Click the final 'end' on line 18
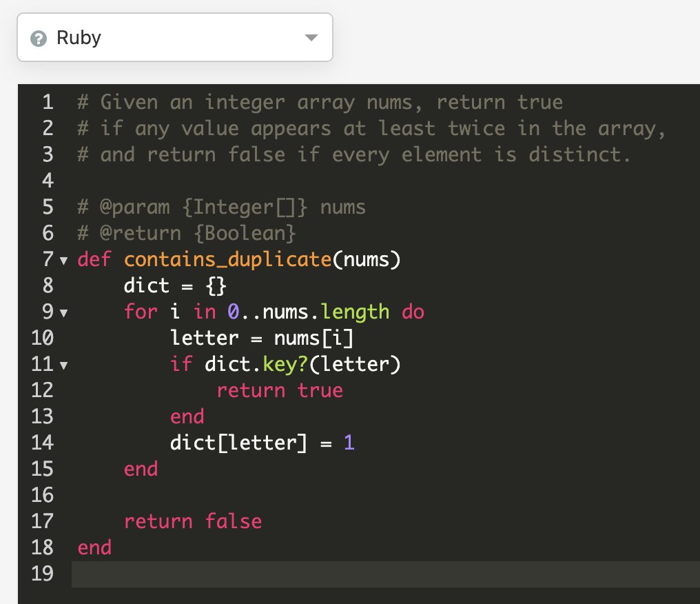700x604 pixels. (x=94, y=547)
